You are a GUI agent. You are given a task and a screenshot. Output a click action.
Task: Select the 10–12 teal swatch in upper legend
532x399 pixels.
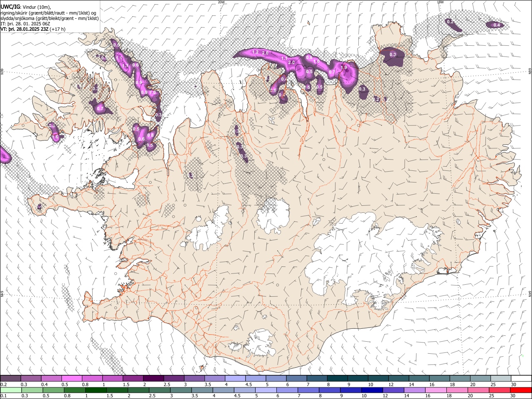378,378
